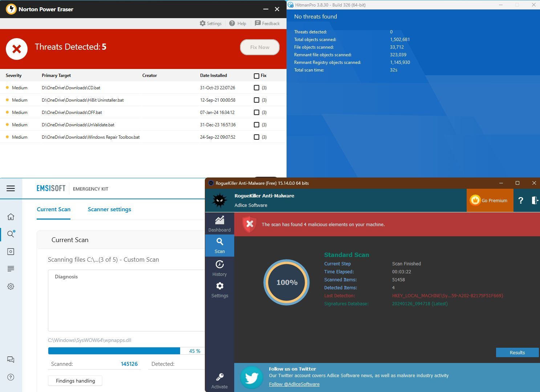Select the Windows Repair Toolbox.bat threat row
540x392 pixels.
90,137
